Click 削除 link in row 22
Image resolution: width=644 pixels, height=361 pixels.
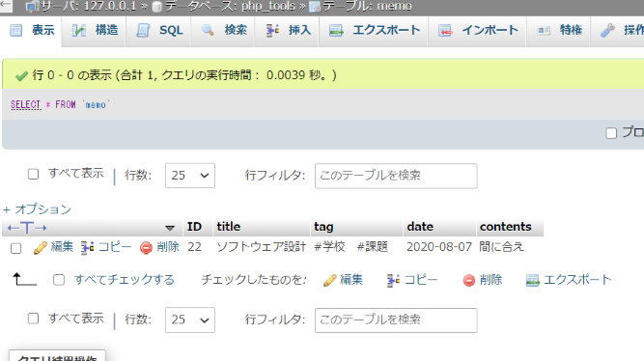(x=168, y=247)
